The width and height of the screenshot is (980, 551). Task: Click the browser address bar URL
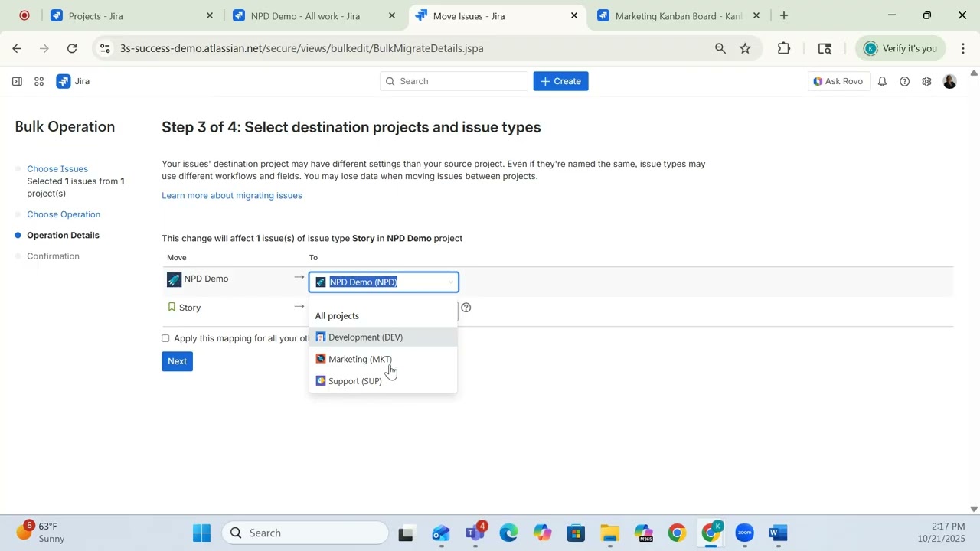[302, 48]
